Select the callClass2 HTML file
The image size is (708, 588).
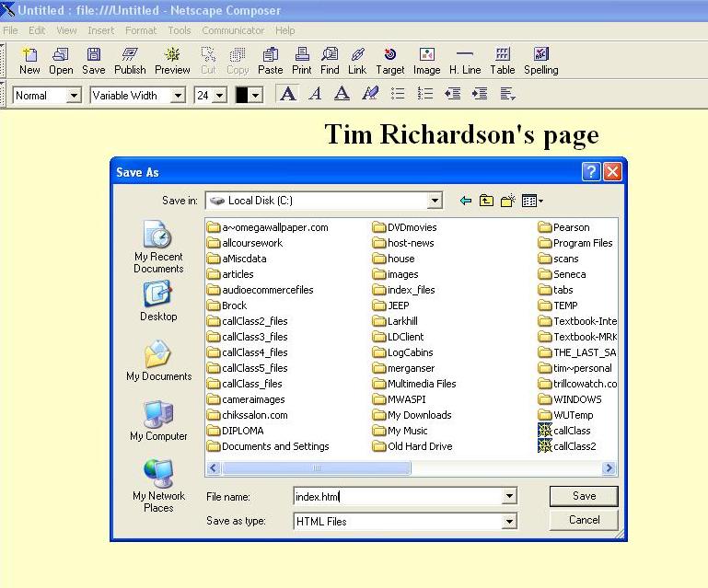click(567, 446)
